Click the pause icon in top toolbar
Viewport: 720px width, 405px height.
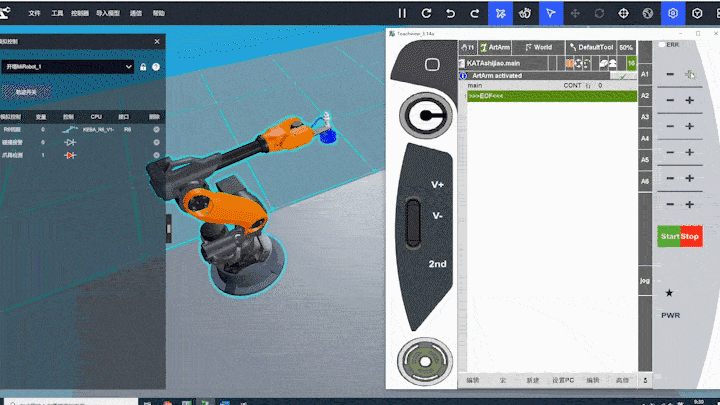tap(402, 14)
